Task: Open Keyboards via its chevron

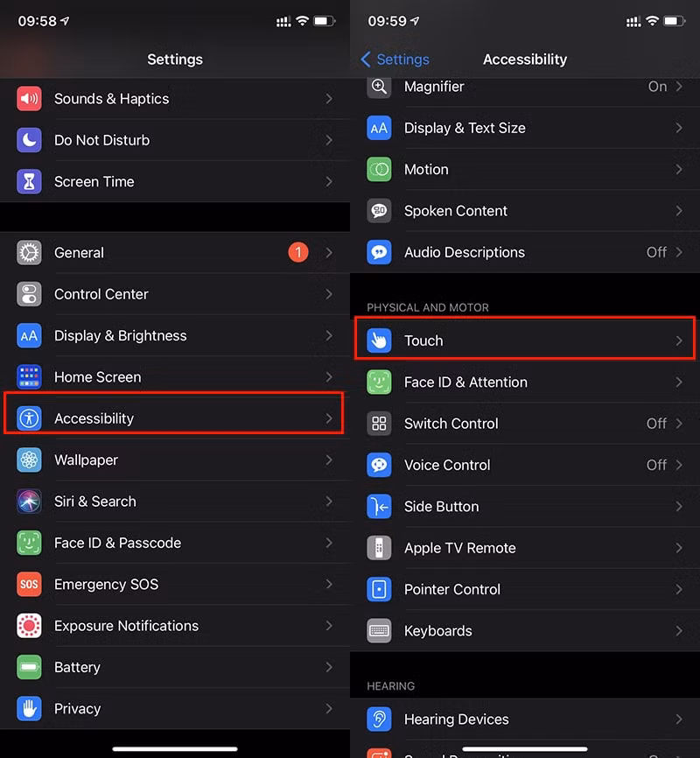Action: (x=679, y=631)
